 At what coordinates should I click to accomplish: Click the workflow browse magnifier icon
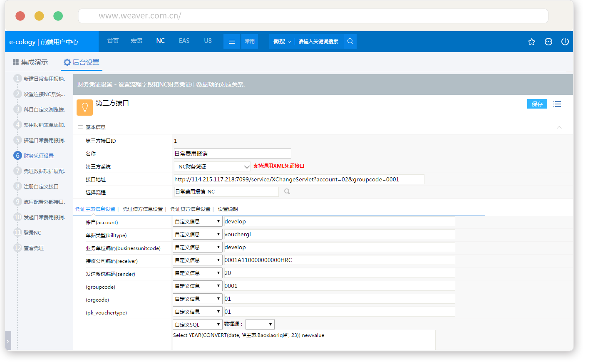[287, 191]
